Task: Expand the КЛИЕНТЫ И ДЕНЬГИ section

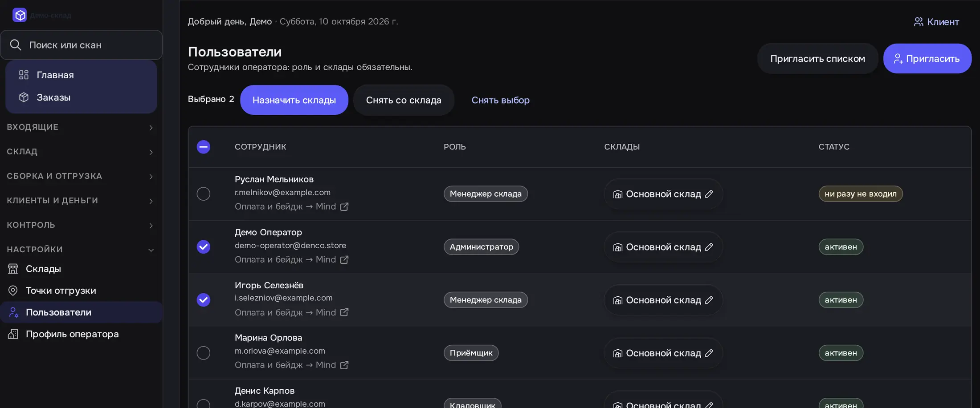Action: [x=80, y=201]
